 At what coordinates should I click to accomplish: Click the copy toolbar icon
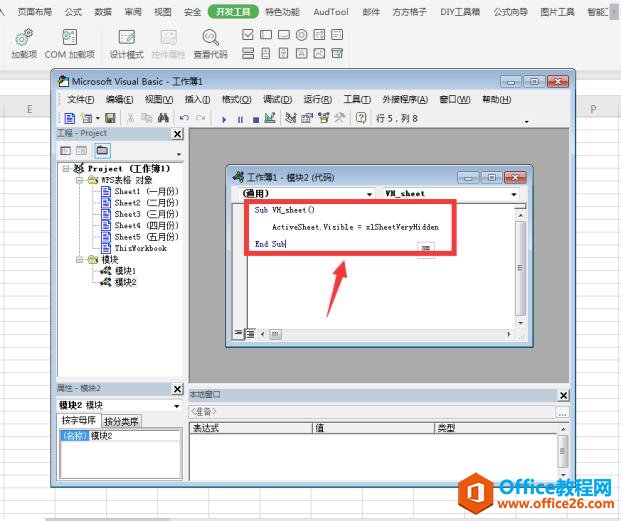(147, 118)
